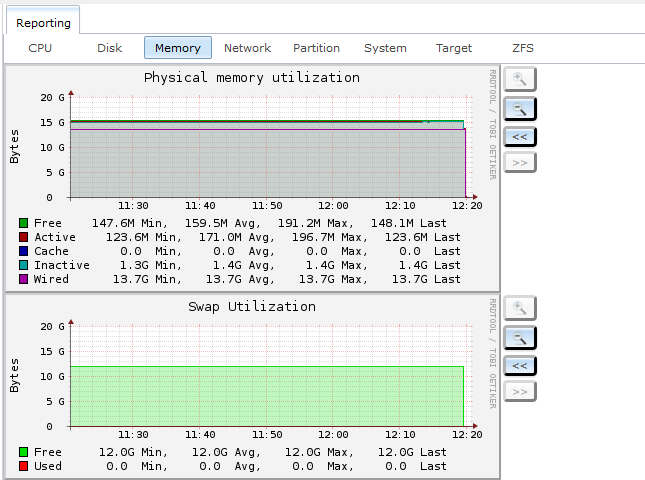Zoom in on the Physical memory graph
The width and height of the screenshot is (645, 480).
coord(520,79)
